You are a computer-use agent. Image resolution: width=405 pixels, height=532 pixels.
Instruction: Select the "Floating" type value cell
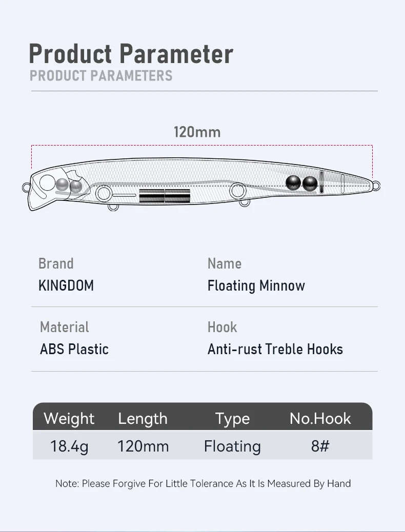(x=232, y=446)
